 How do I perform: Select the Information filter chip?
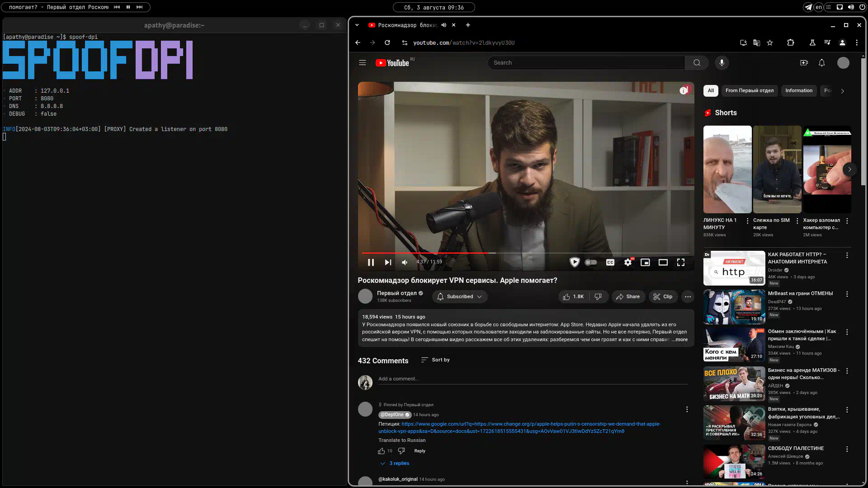pos(799,91)
